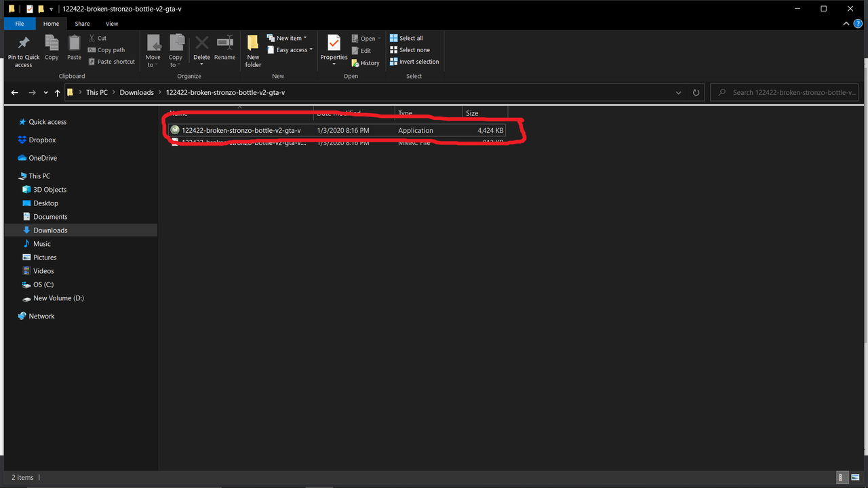Click the Paste ribbon button
Viewport: 868px width, 488px height.
74,48
